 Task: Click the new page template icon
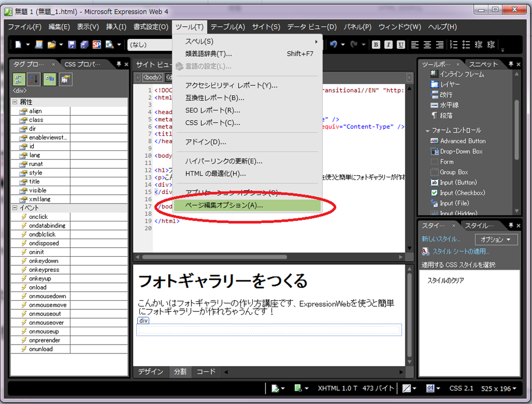point(39,45)
